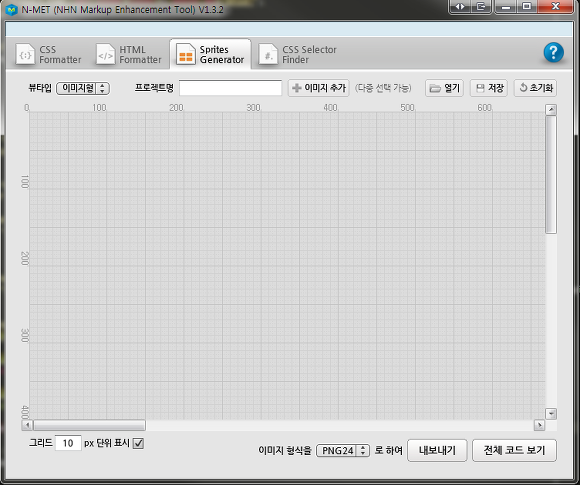The width and height of the screenshot is (580, 485).
Task: Focus the 프로젝트명 text field
Action: coord(230,88)
